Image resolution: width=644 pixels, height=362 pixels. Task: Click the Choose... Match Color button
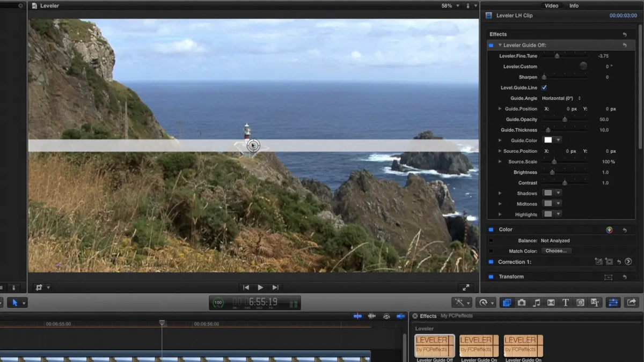(x=556, y=251)
